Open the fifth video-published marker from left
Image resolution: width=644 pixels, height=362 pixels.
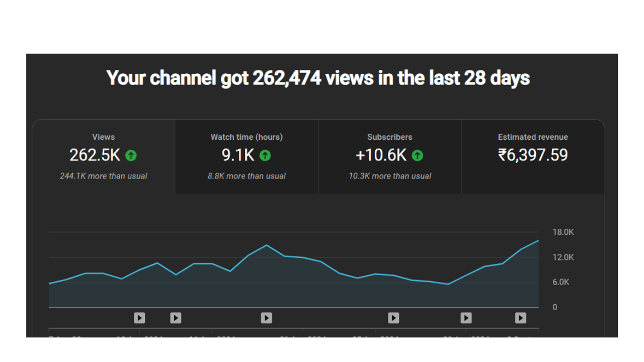(466, 318)
